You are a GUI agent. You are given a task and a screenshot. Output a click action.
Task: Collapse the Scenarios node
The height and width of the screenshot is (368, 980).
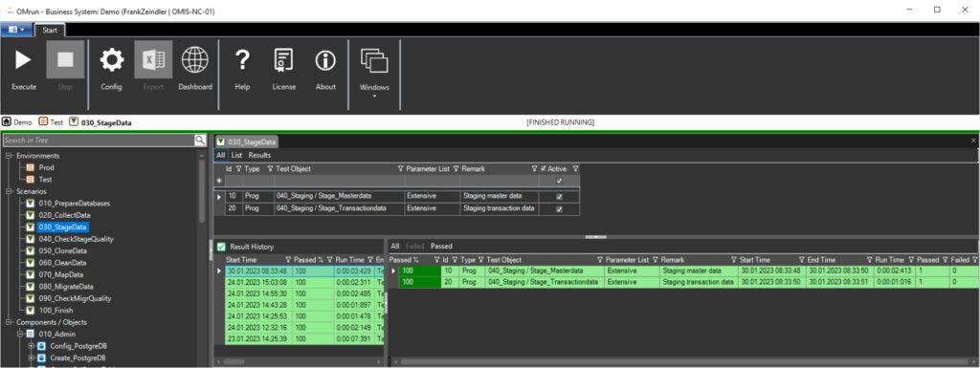9,191
